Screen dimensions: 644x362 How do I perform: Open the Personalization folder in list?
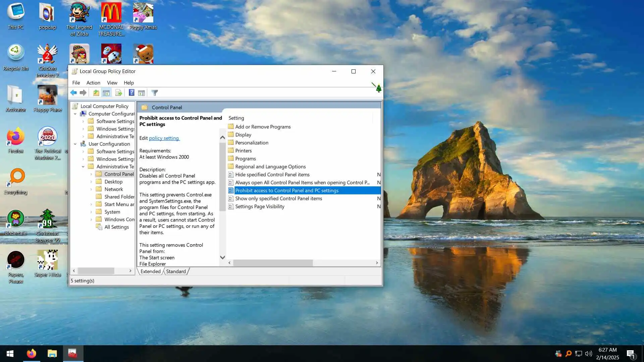click(252, 143)
